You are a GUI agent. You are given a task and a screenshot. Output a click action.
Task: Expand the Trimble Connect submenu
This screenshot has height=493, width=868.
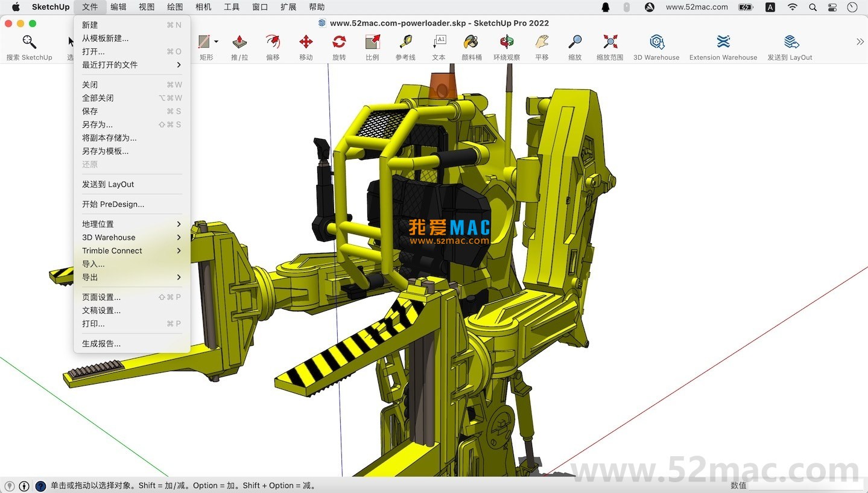click(132, 250)
